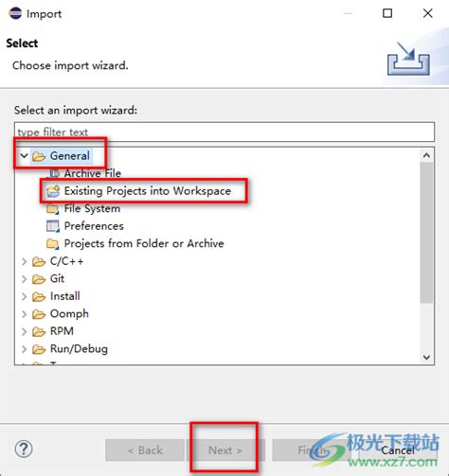Collapse the General tree node
Viewport: 449px width, 476px height.
coord(24,155)
